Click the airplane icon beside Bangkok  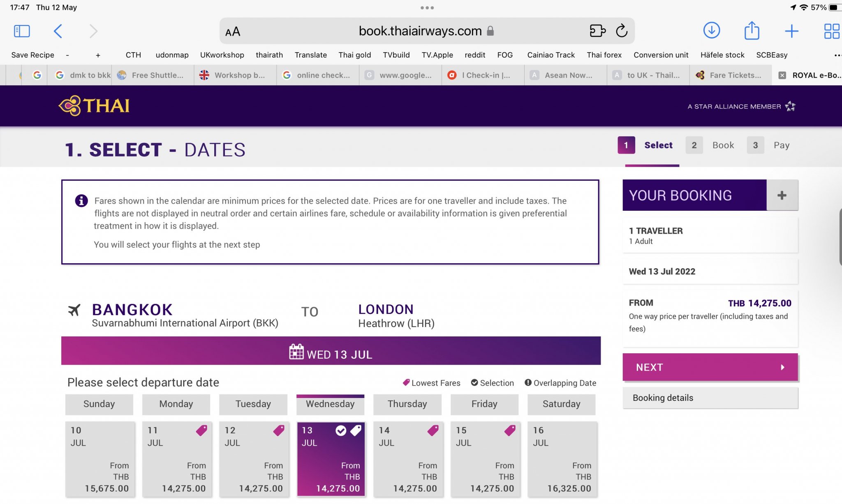[x=74, y=310]
